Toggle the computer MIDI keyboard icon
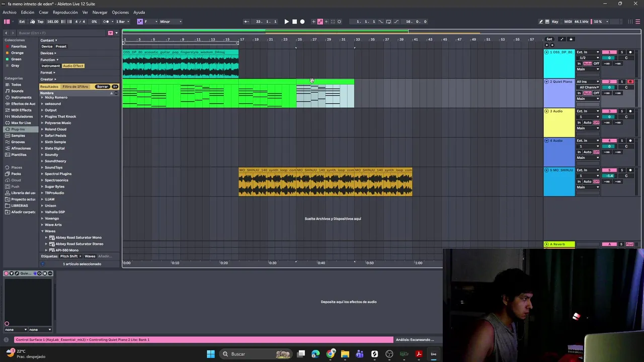644x362 pixels. tap(547, 22)
